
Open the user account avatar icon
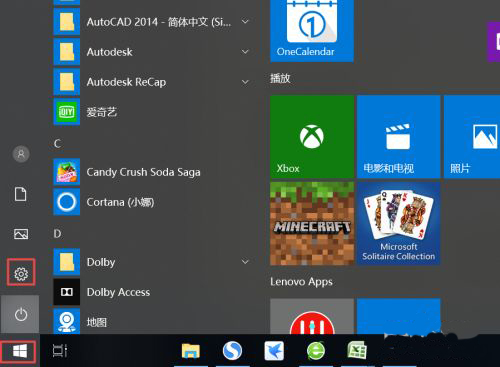pyautogui.click(x=21, y=154)
